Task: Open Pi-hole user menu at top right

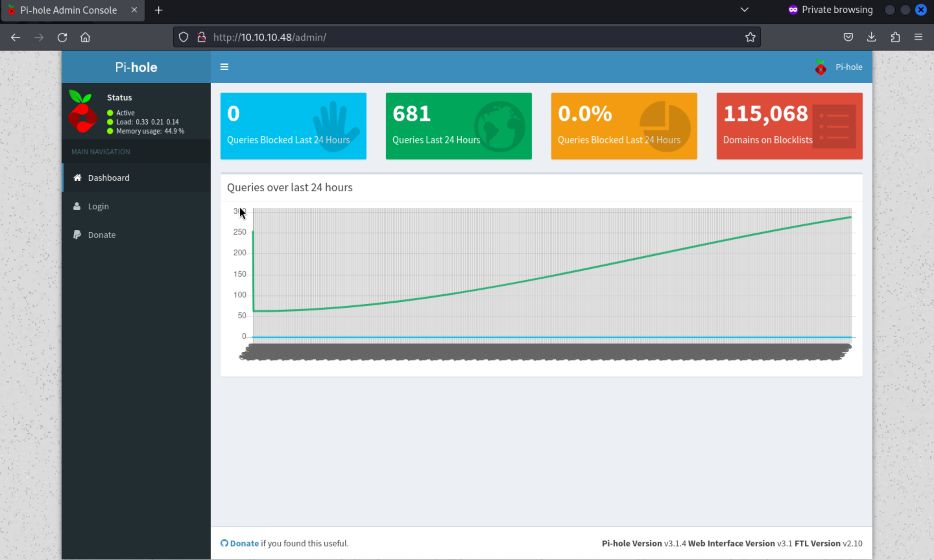Action: click(x=839, y=67)
